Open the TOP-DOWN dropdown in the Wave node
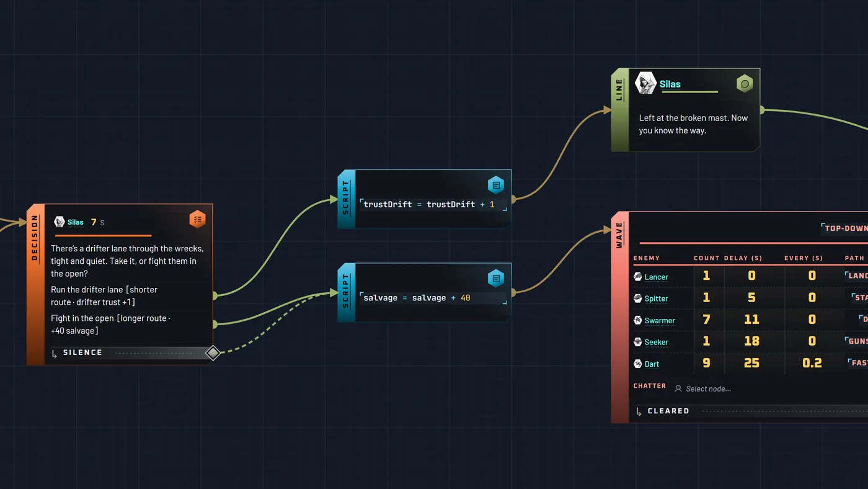 click(x=844, y=228)
